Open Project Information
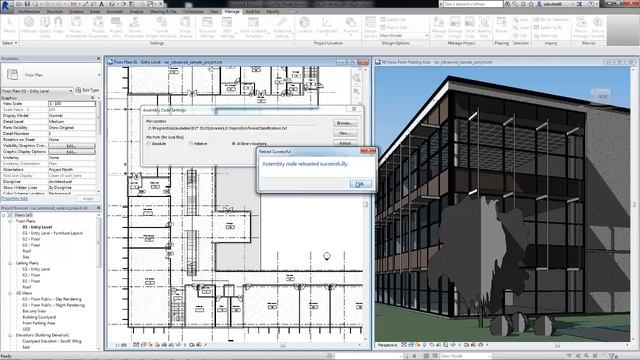 point(76,27)
